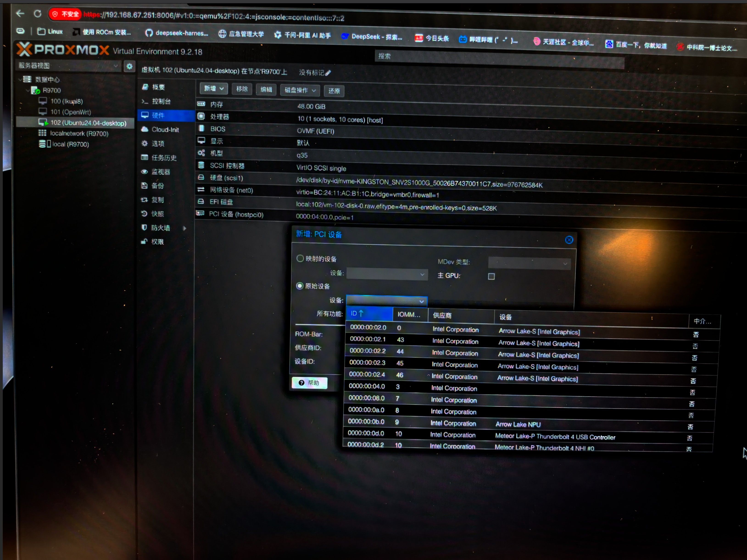Viewport: 747px width, 560px height.
Task: Choose device 0000:00:02.0 Arrow Lake-S graphics
Action: point(532,331)
